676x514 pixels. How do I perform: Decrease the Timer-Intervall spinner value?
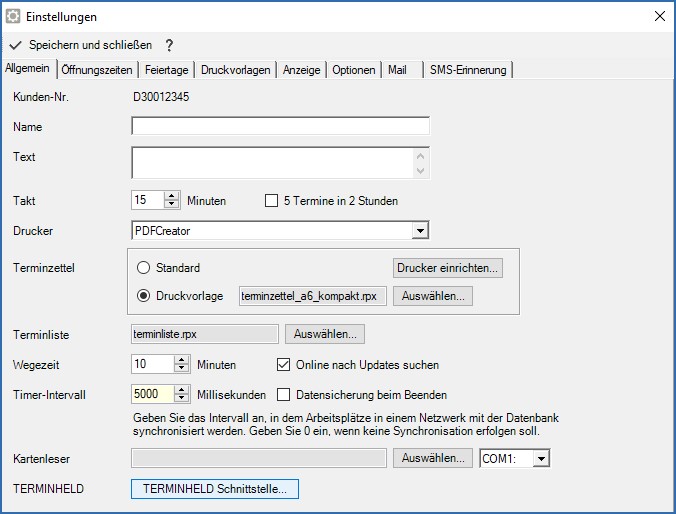(x=181, y=399)
